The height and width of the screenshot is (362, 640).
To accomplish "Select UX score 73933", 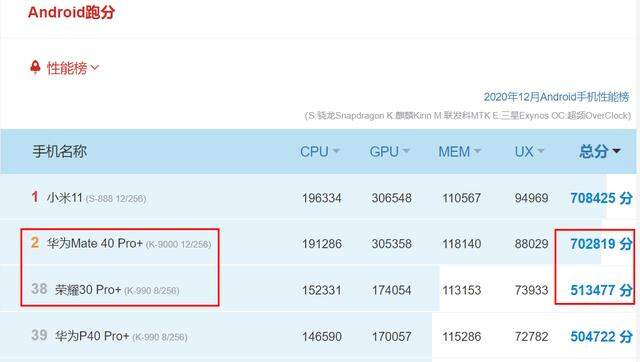I will point(531,290).
